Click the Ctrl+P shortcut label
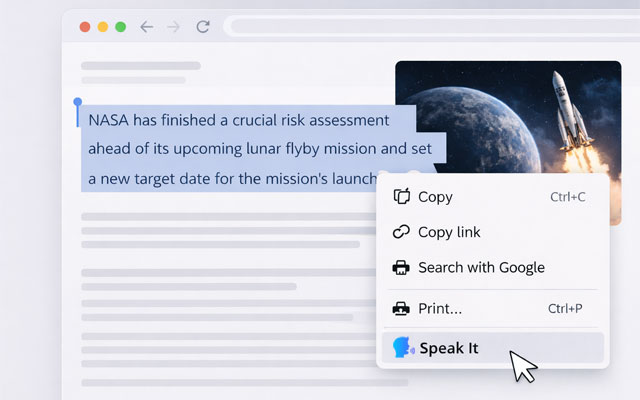This screenshot has height=400, width=640. (x=565, y=308)
